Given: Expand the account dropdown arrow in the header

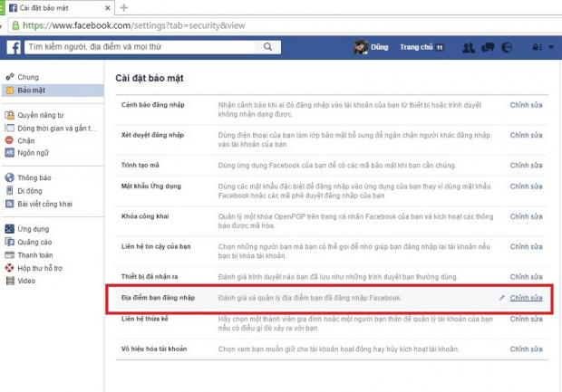Looking at the screenshot, I should [x=552, y=47].
